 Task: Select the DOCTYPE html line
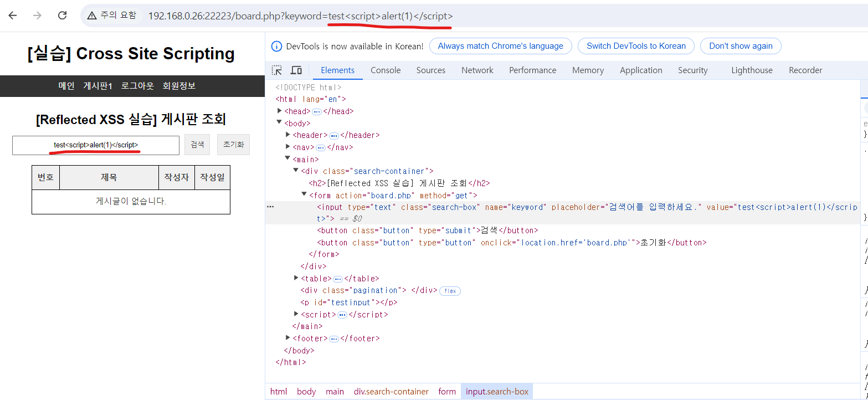(309, 88)
